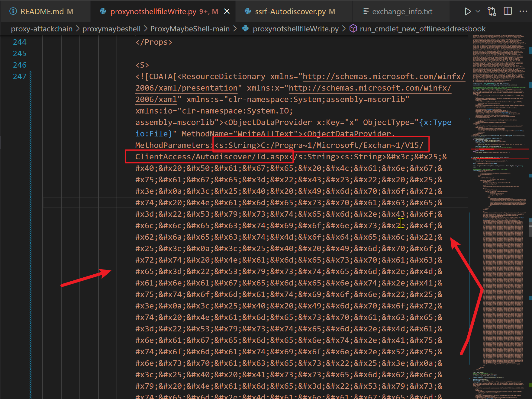Click proxy-attackchain in the breadcrumb
The height and width of the screenshot is (399, 532).
click(x=42, y=29)
